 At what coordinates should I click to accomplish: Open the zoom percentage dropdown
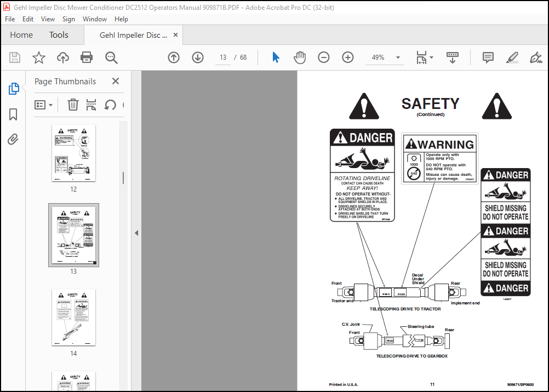tap(398, 57)
